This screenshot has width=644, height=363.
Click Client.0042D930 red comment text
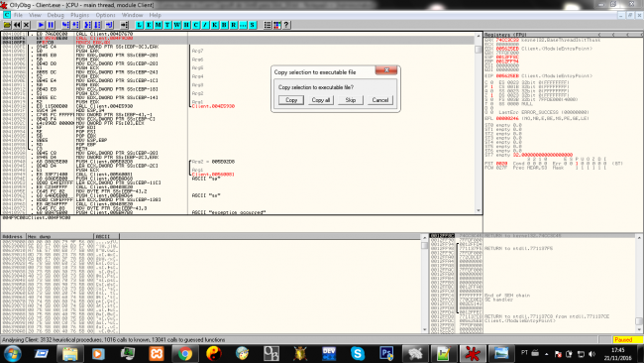coord(213,106)
